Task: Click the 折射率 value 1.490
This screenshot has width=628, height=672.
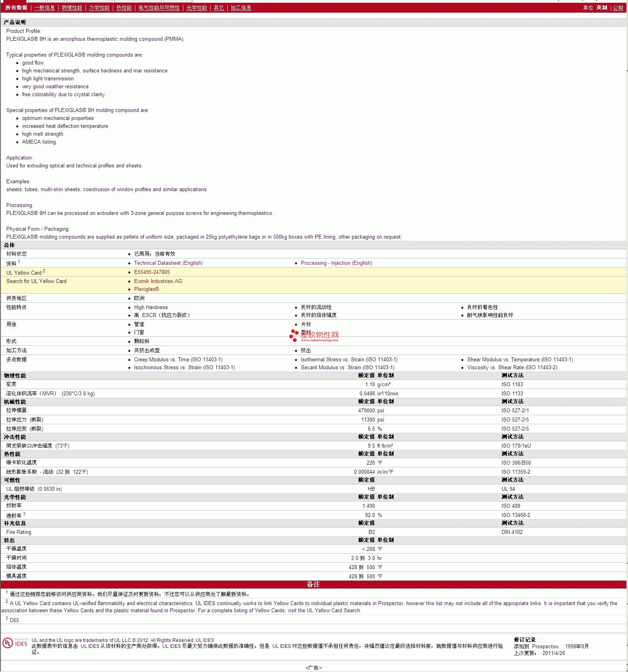Action: point(368,506)
